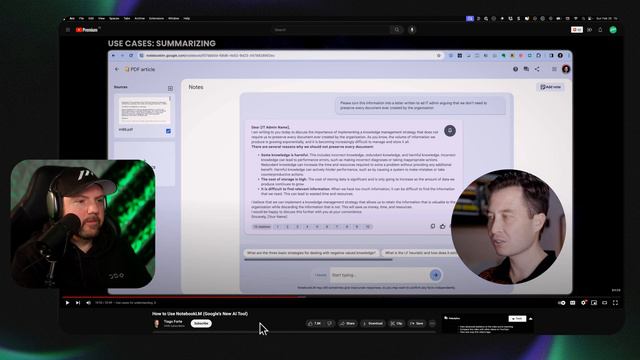
Task: Click NotebookLM help question-mark icon
Action: [515, 69]
